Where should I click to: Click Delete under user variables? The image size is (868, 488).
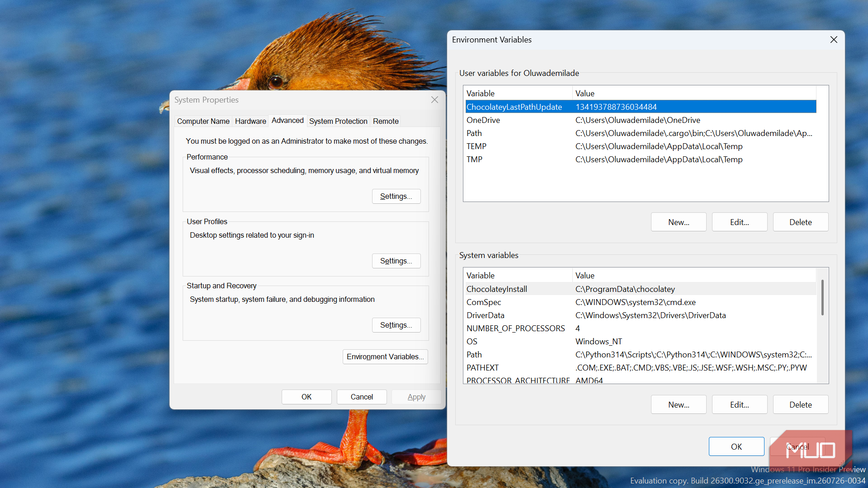point(801,222)
